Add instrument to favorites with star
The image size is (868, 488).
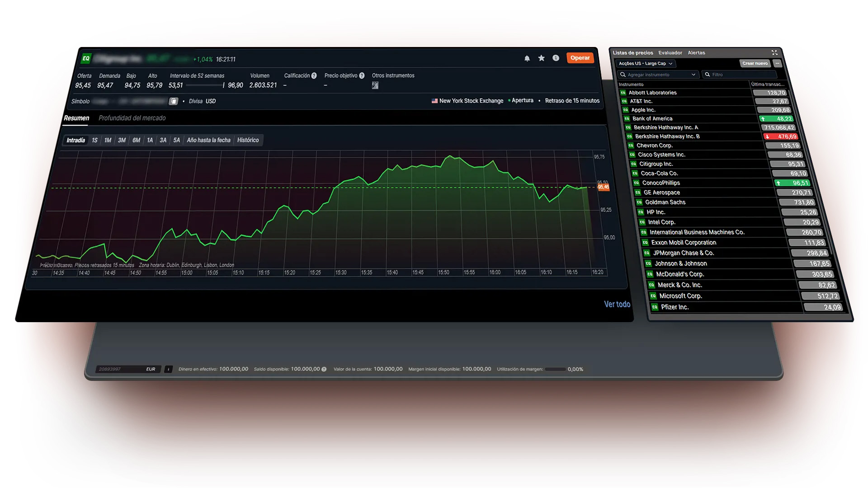pyautogui.click(x=541, y=58)
